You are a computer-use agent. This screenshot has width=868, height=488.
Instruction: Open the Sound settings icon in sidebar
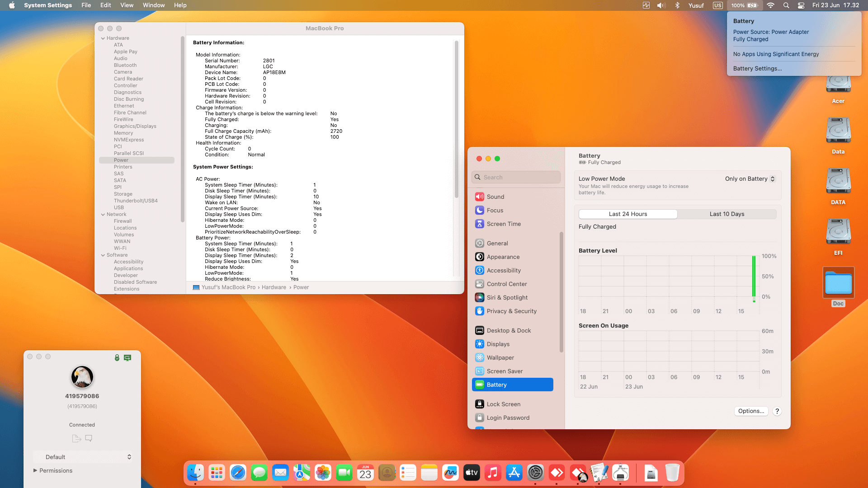tap(480, 197)
